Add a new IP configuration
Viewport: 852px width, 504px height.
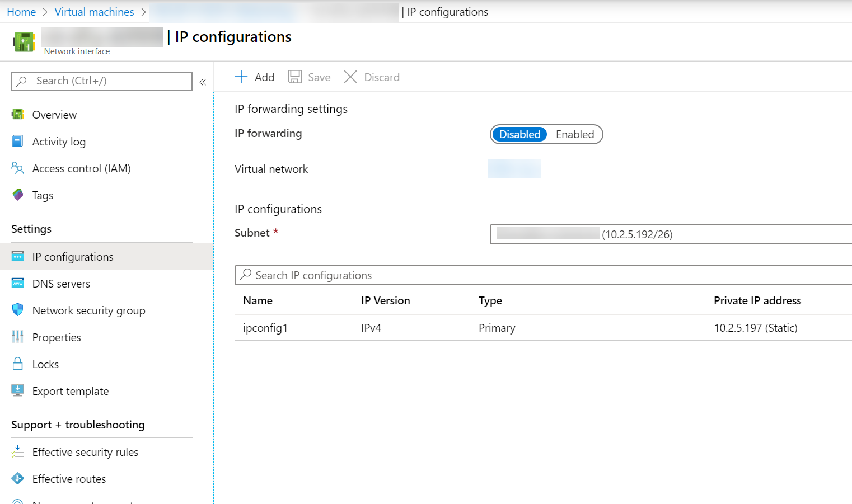pos(254,77)
